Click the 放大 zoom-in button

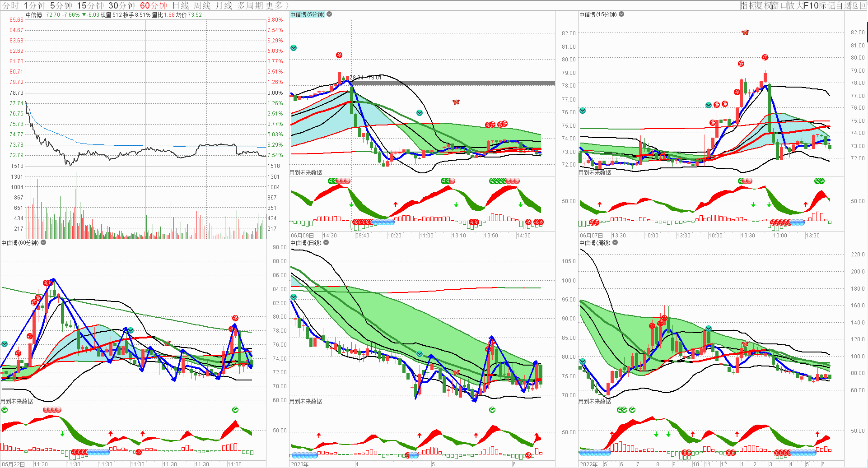[795, 5]
